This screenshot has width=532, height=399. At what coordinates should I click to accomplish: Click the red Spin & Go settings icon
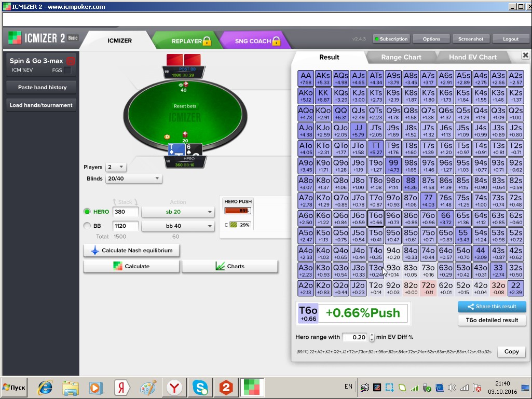(x=71, y=61)
